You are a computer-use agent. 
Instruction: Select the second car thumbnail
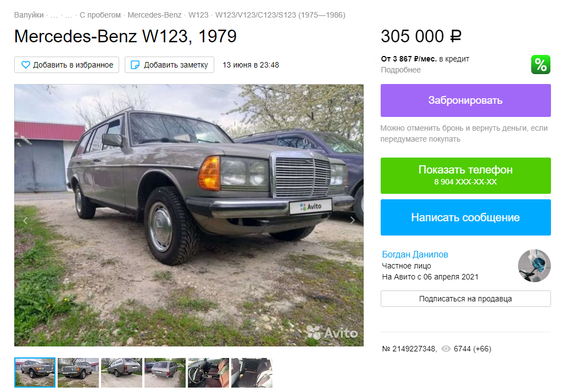tap(78, 372)
